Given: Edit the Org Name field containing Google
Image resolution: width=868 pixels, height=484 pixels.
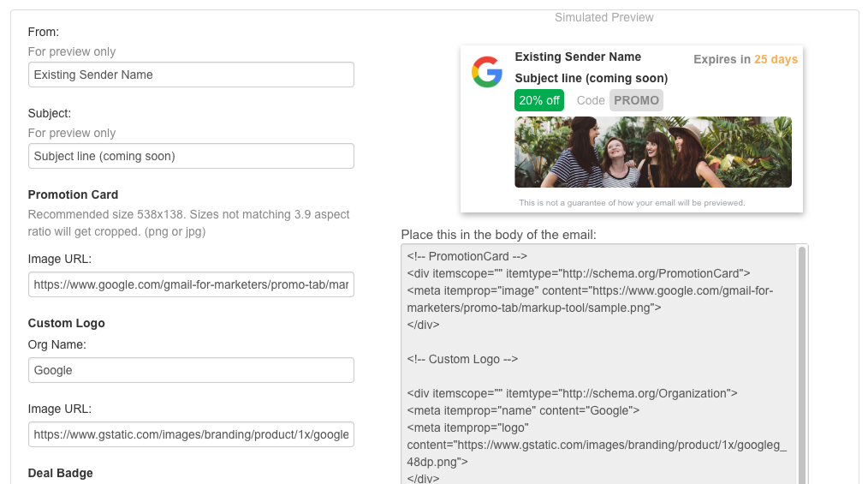Looking at the screenshot, I should 191,370.
